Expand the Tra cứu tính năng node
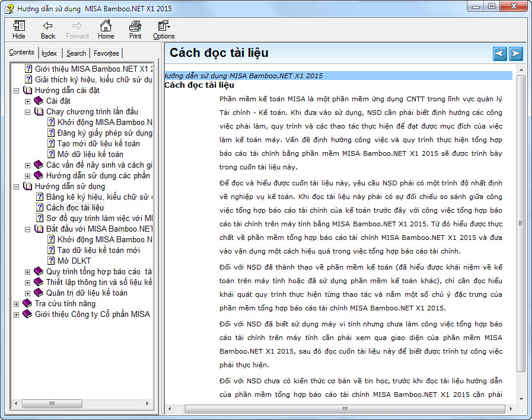 (x=16, y=304)
